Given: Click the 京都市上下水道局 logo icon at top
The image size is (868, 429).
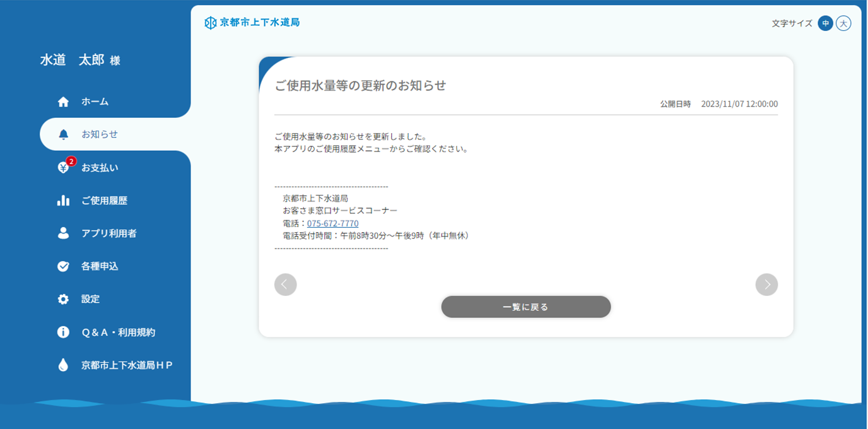Looking at the screenshot, I should pos(211,23).
